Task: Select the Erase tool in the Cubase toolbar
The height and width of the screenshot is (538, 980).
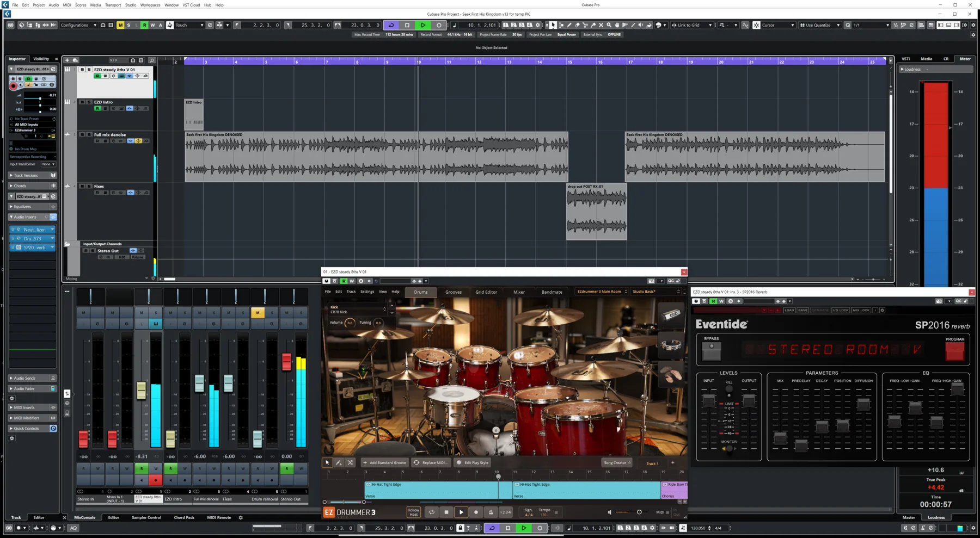Action: coord(577,25)
